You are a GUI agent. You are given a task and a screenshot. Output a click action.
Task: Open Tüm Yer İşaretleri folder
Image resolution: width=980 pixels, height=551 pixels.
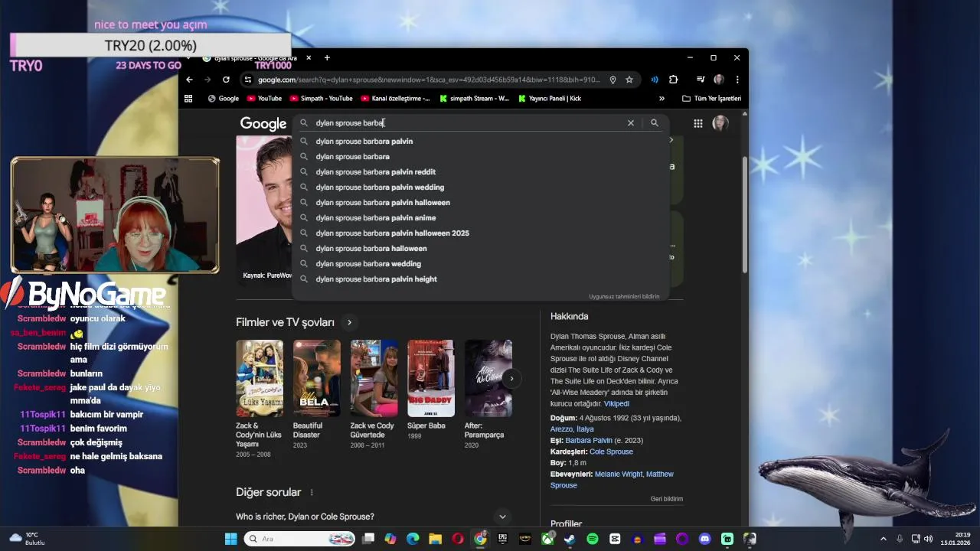(712, 98)
